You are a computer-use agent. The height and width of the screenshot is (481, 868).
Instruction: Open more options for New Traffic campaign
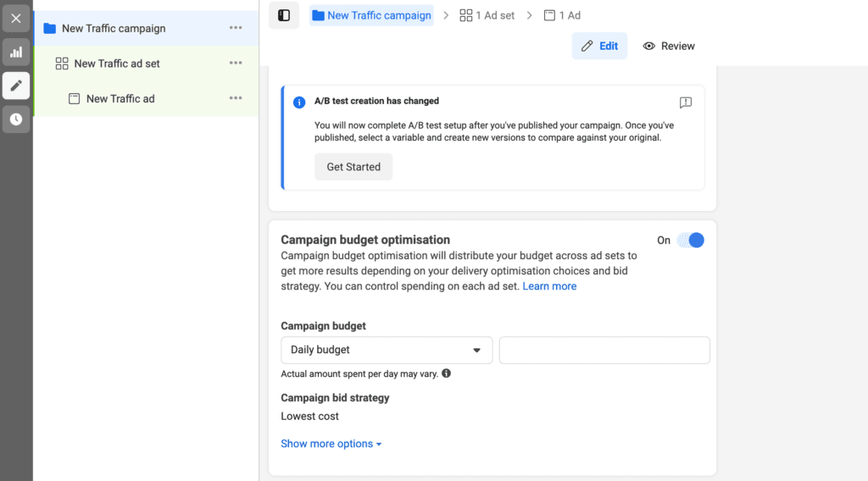click(x=236, y=28)
